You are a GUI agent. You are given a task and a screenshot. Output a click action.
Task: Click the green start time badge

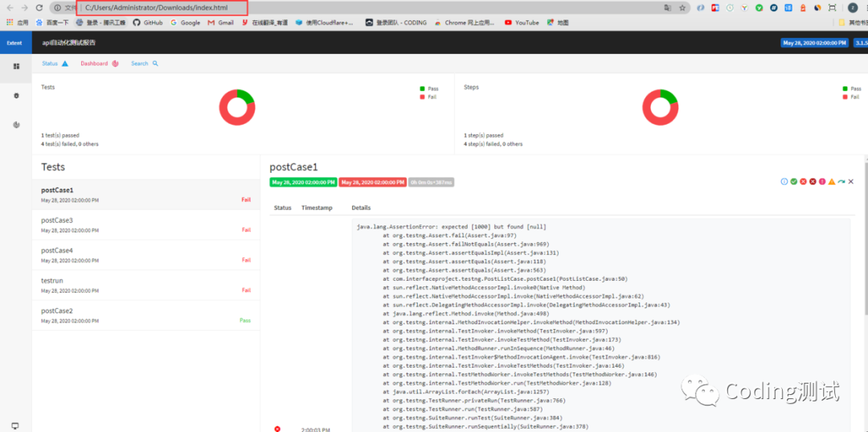pyautogui.click(x=303, y=183)
